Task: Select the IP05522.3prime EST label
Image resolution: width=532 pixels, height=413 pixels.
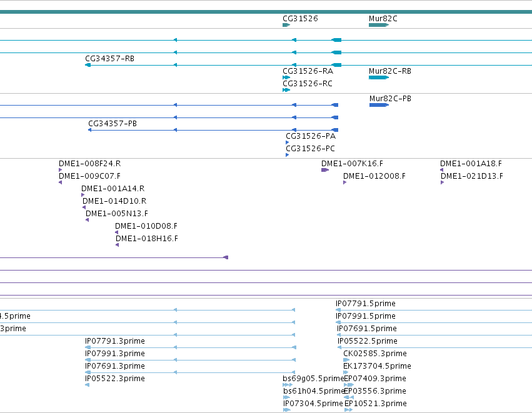Action: pyautogui.click(x=115, y=379)
